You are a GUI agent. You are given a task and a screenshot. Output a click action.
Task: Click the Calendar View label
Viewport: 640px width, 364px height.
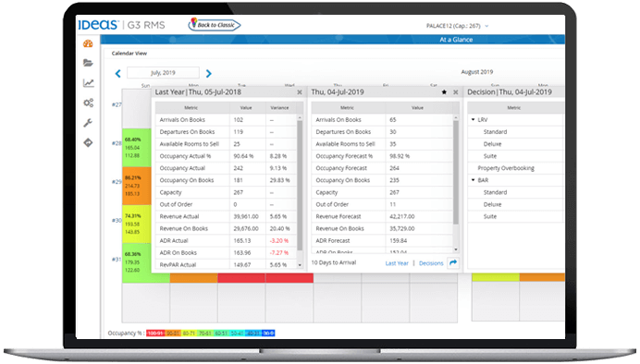[x=129, y=53]
